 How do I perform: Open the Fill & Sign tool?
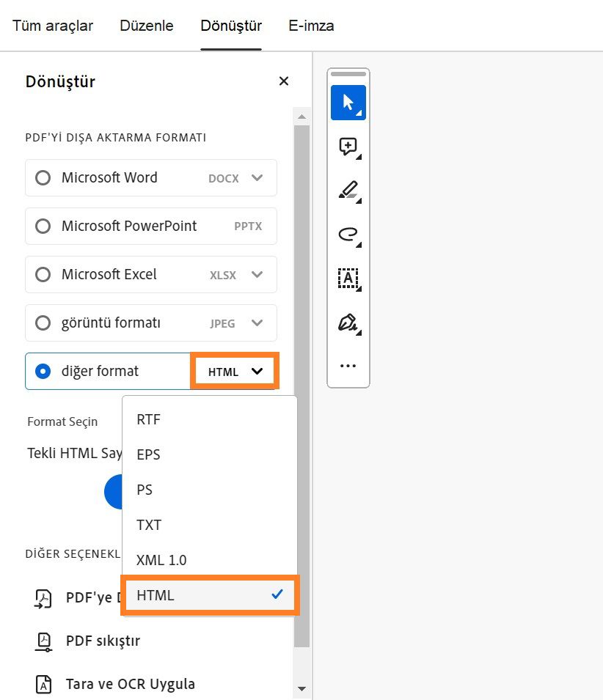[348, 323]
